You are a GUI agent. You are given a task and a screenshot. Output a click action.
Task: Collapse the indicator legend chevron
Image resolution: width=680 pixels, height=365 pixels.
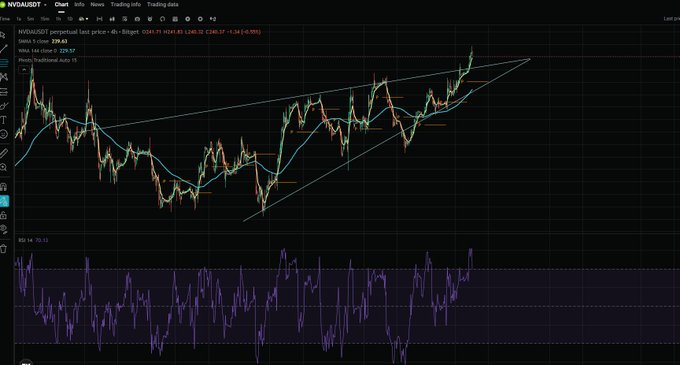(24, 69)
